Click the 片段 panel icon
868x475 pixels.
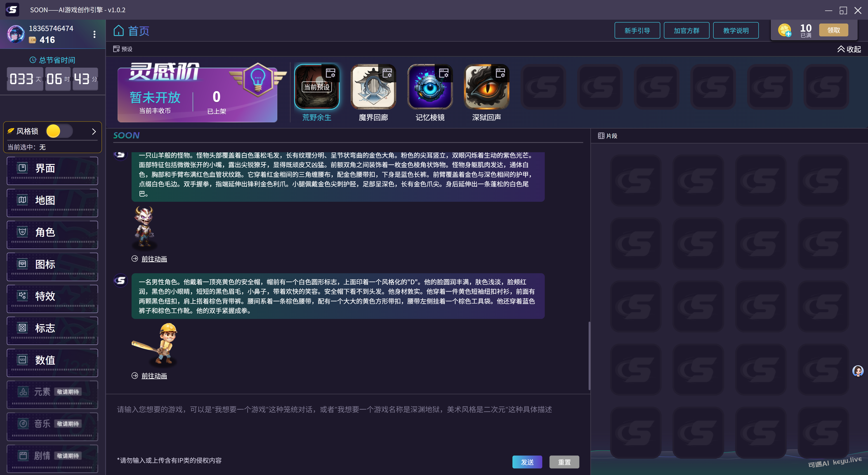(x=601, y=135)
